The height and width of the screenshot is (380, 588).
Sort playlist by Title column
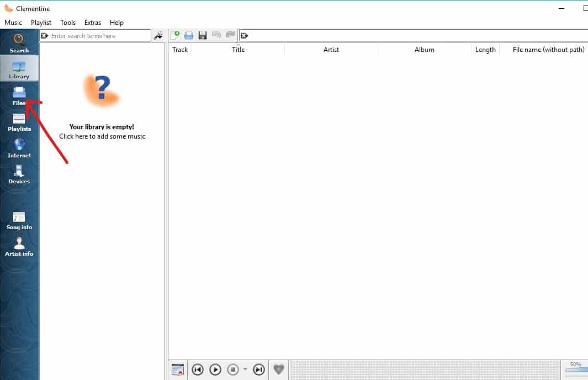(238, 50)
